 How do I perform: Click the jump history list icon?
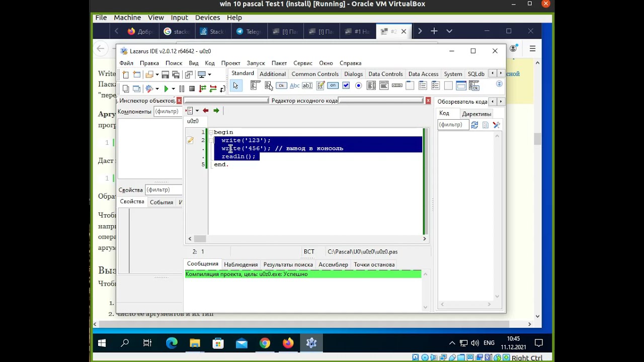click(x=189, y=111)
